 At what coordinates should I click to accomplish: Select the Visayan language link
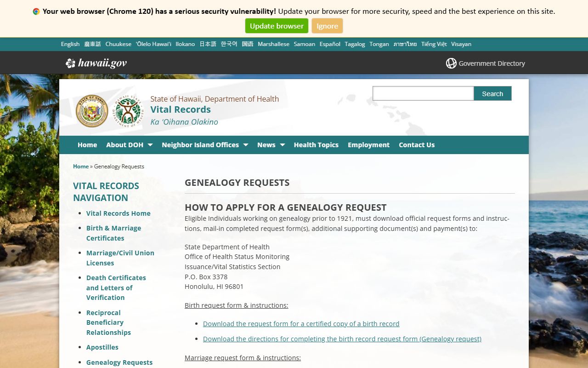coord(461,44)
